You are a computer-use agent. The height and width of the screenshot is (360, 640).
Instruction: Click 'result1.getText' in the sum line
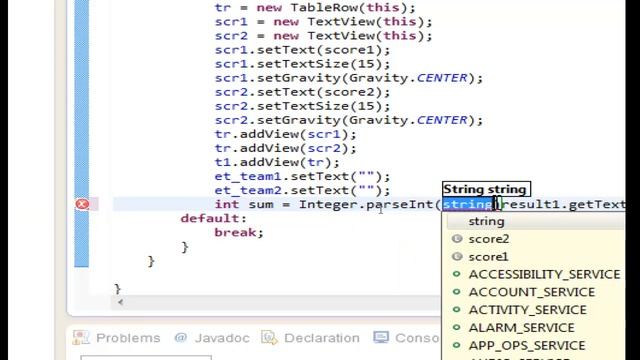[563, 204]
